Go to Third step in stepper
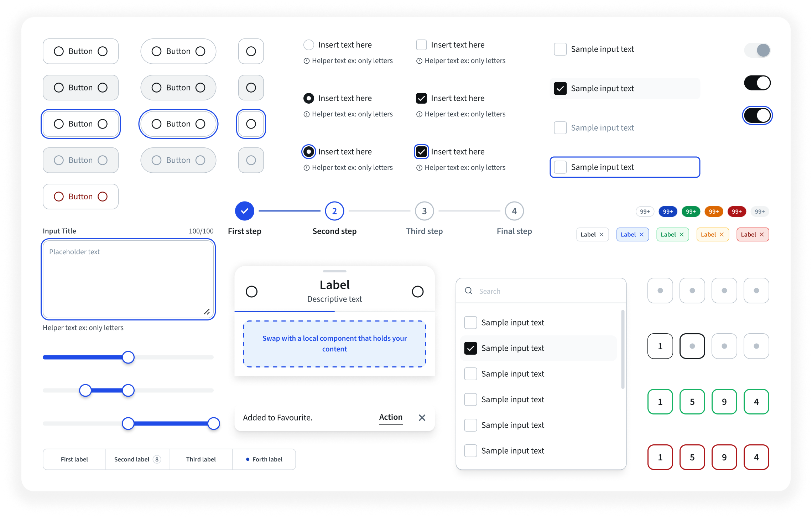 425,211
